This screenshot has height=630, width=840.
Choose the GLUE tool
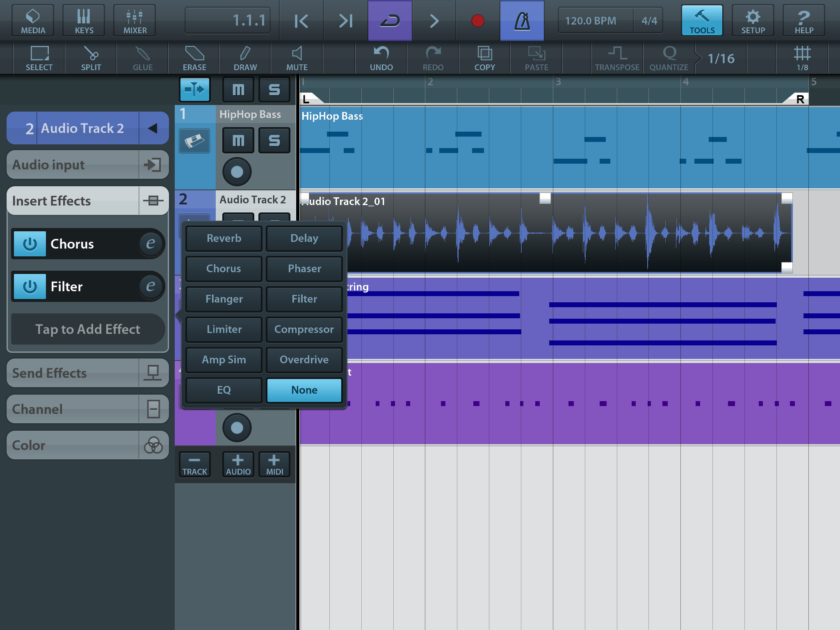point(143,58)
